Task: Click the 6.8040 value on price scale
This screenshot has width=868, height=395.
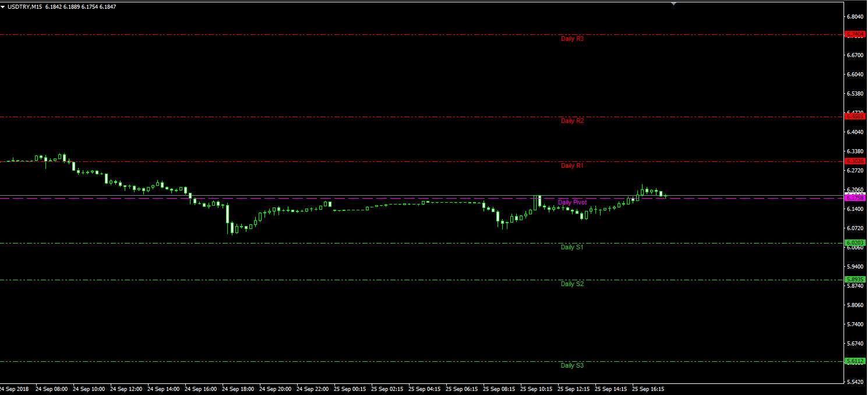Action: pos(855,17)
